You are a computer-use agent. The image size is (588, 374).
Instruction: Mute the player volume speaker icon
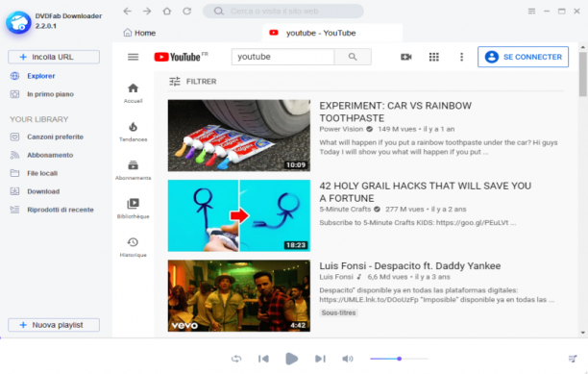pos(348,359)
